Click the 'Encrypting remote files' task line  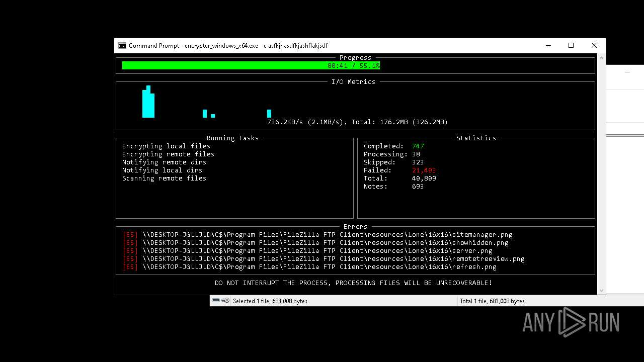[168, 154]
